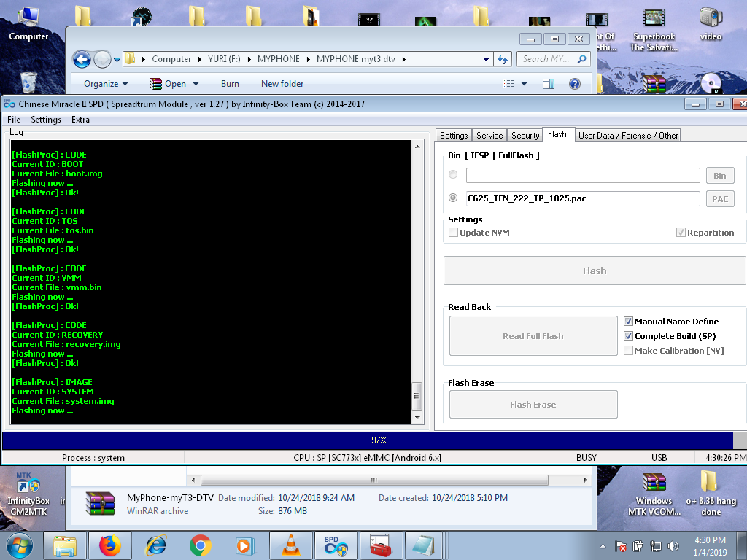Switch to the Settings tab

coord(454,136)
